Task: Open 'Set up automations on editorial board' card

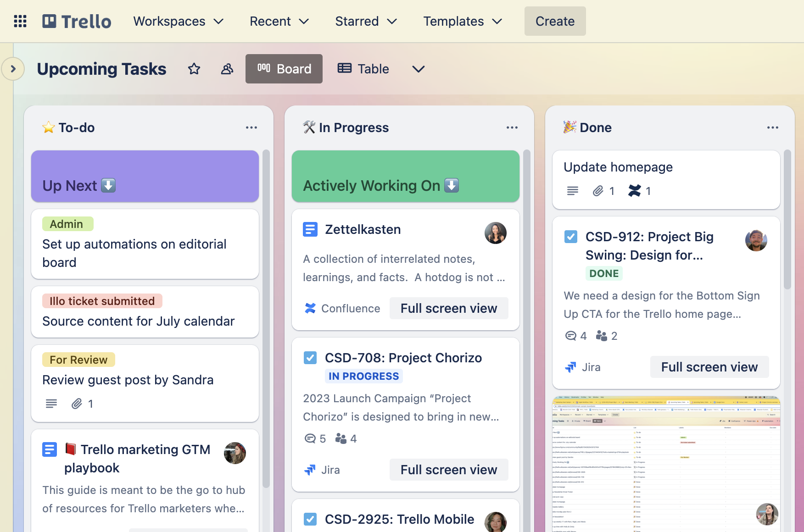Action: [x=145, y=244]
